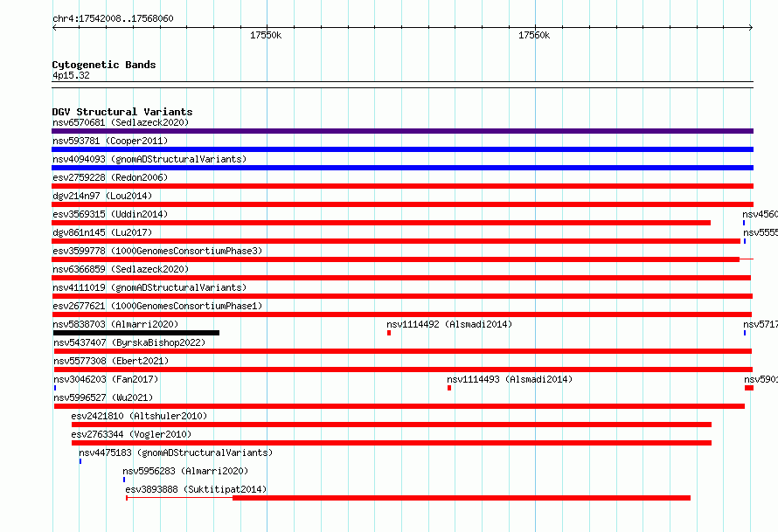Open dgv214n97 (Lou2014) variant label
This screenshot has width=778, height=532.
pyautogui.click(x=102, y=196)
